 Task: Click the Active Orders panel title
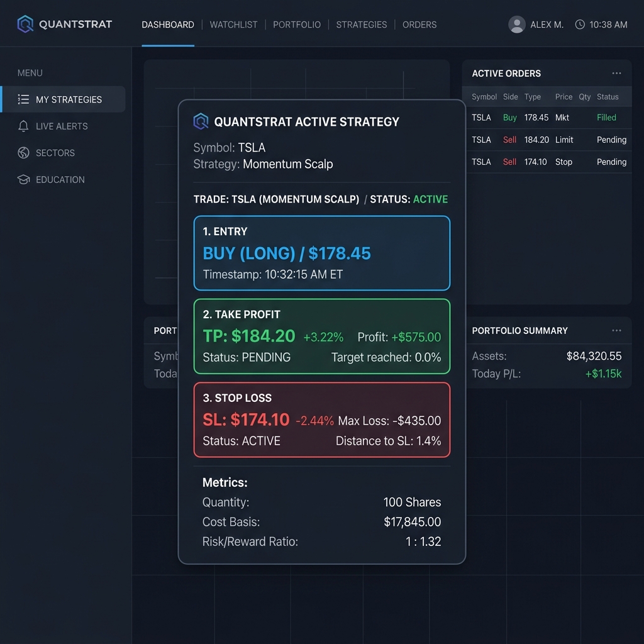pyautogui.click(x=506, y=74)
